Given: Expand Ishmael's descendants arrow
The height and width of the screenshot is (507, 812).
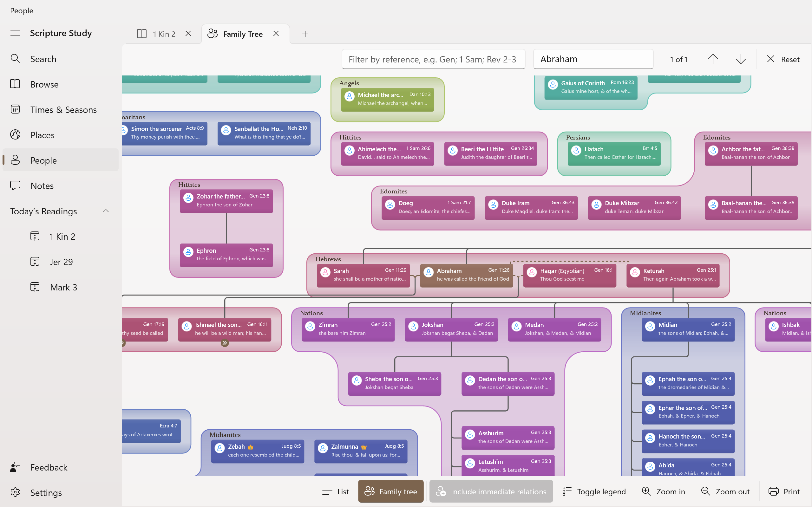Looking at the screenshot, I should (x=225, y=343).
